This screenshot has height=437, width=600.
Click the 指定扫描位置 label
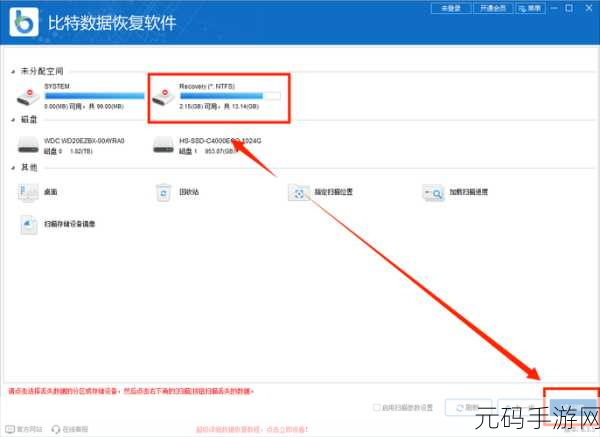[x=333, y=192]
